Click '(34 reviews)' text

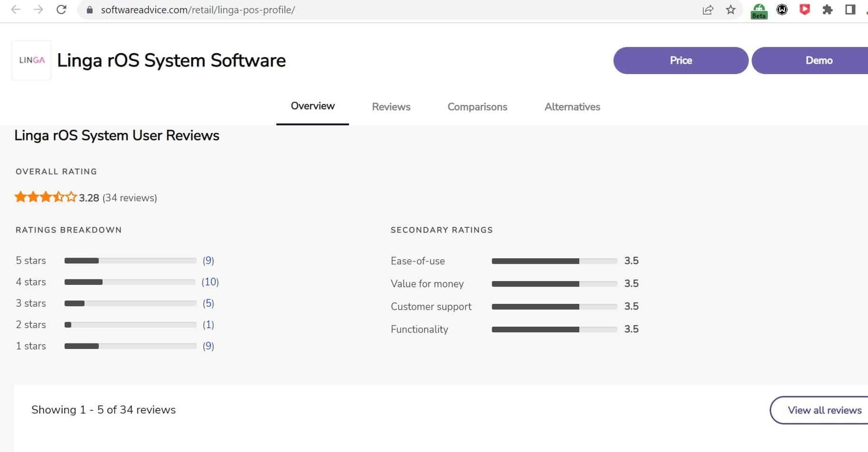130,198
